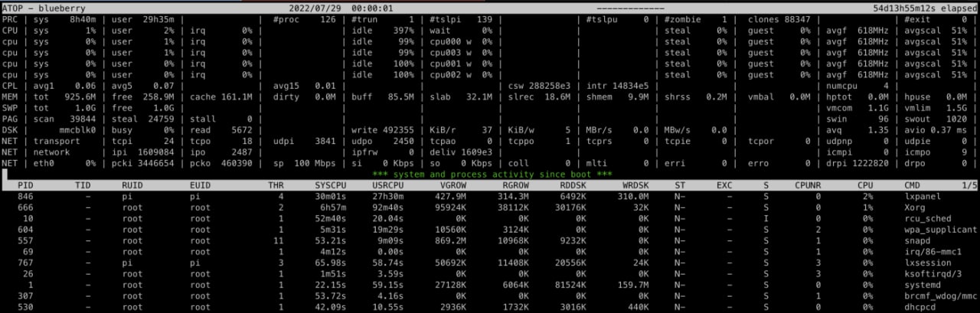Click PID 604 in the process list
This screenshot has height=313, width=980.
(27, 230)
